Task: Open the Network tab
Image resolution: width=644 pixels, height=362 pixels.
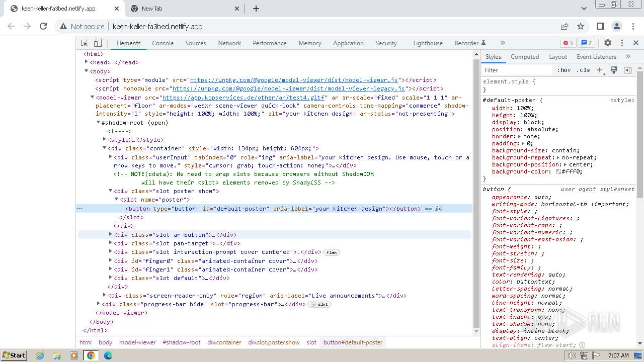Action: click(x=229, y=43)
